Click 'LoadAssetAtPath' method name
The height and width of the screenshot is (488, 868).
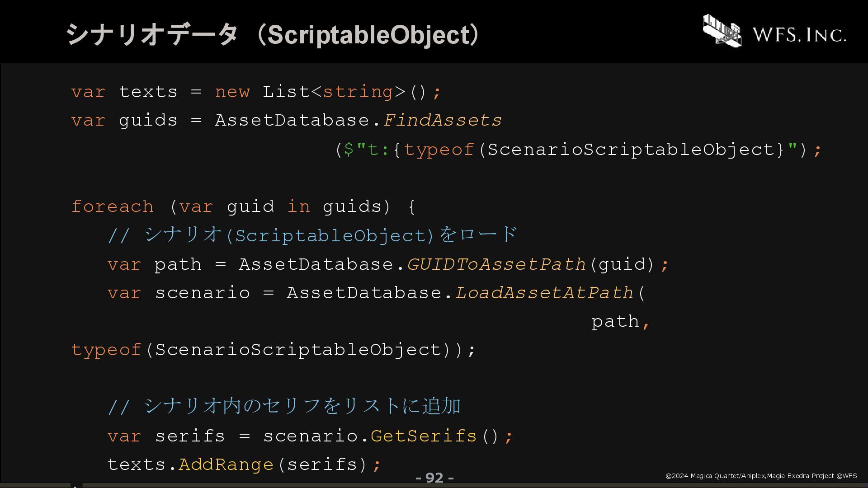(544, 293)
